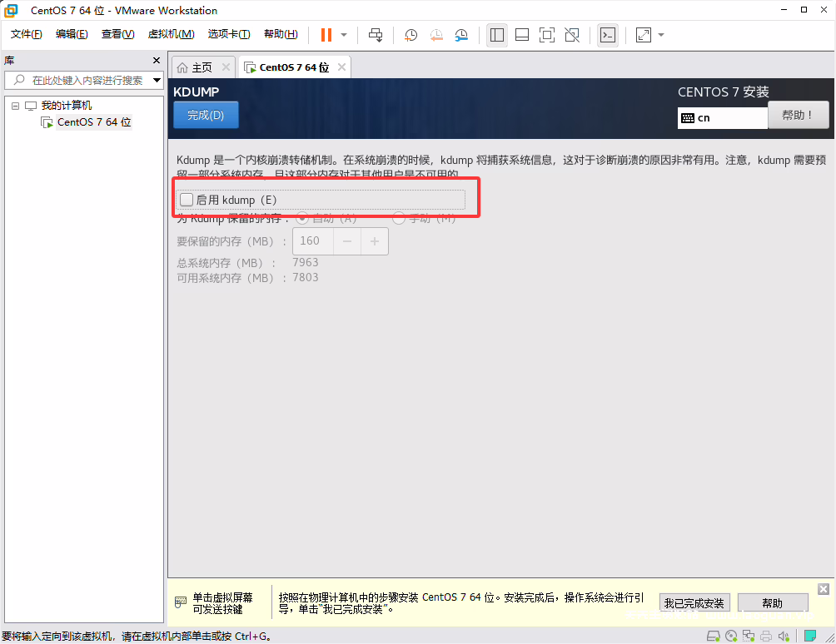Click the 帮助 button in the hint bar

[x=773, y=603]
